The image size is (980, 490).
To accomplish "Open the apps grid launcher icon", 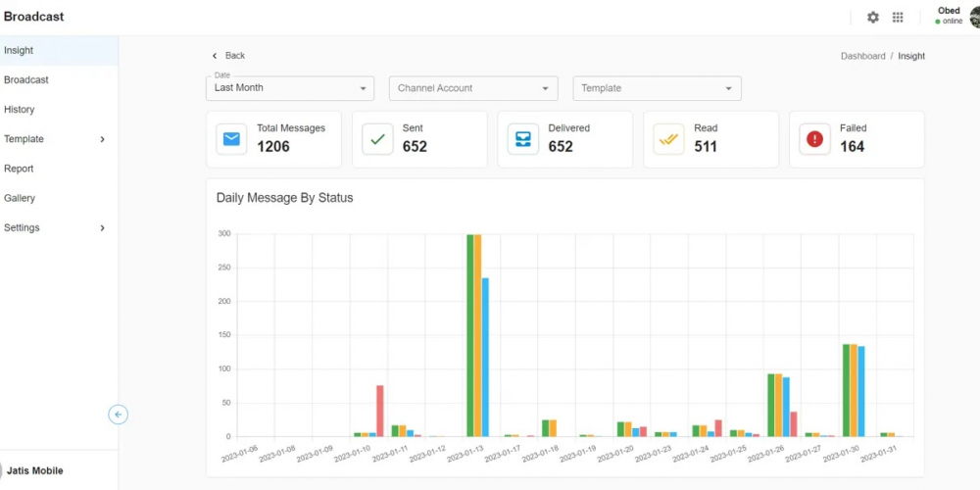I will coord(898,18).
